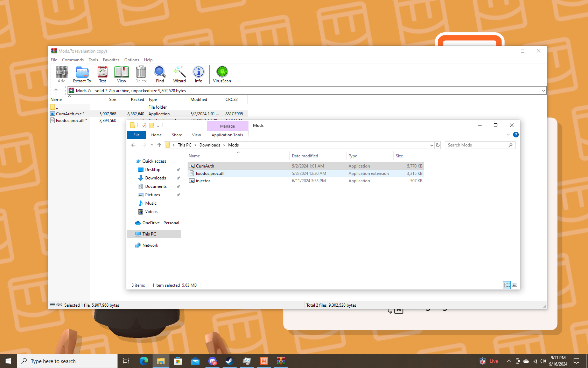The width and height of the screenshot is (588, 368).
Task: Click the Properties icon in Explorer title bar
Action: pos(144,125)
